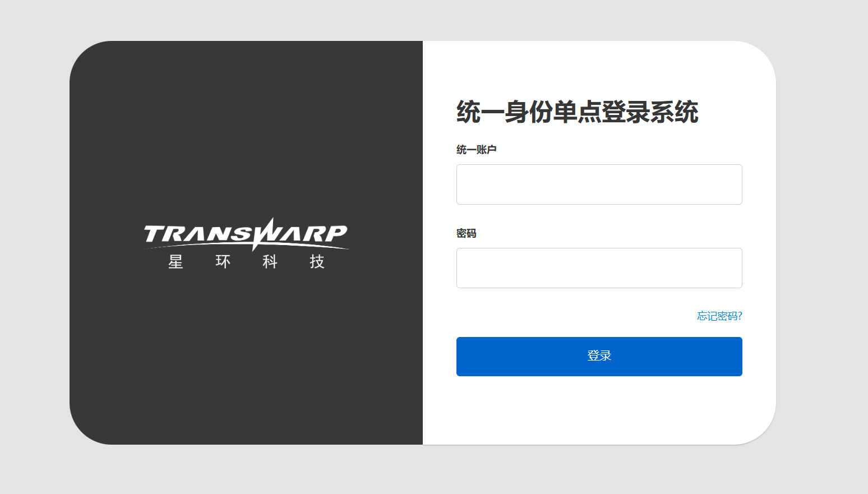This screenshot has height=494, width=868.
Task: Click the 技 character under the logo
Action: tap(317, 262)
